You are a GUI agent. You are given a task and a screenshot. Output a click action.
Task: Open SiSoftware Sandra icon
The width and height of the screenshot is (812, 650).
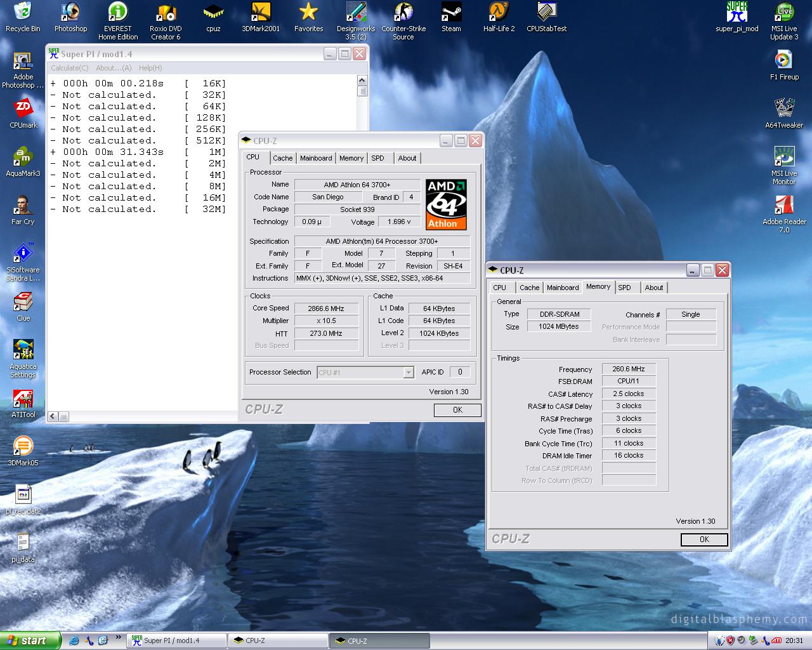pyautogui.click(x=23, y=262)
